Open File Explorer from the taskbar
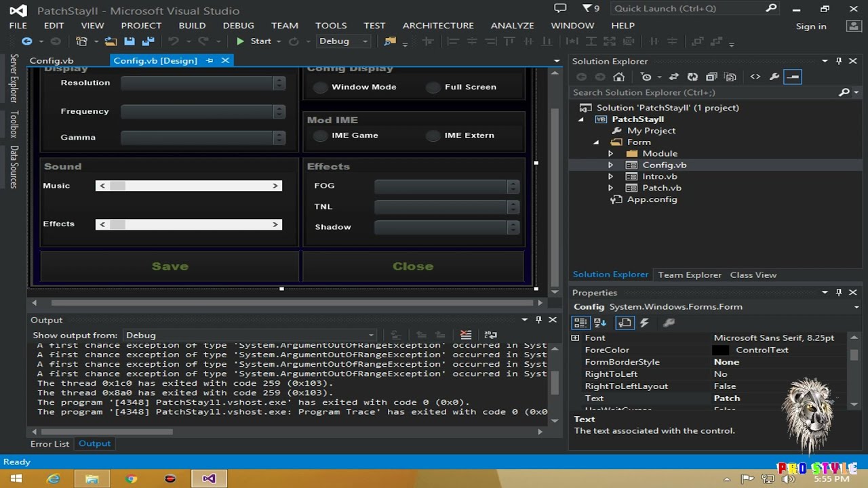Image resolution: width=868 pixels, height=488 pixels. [92, 479]
